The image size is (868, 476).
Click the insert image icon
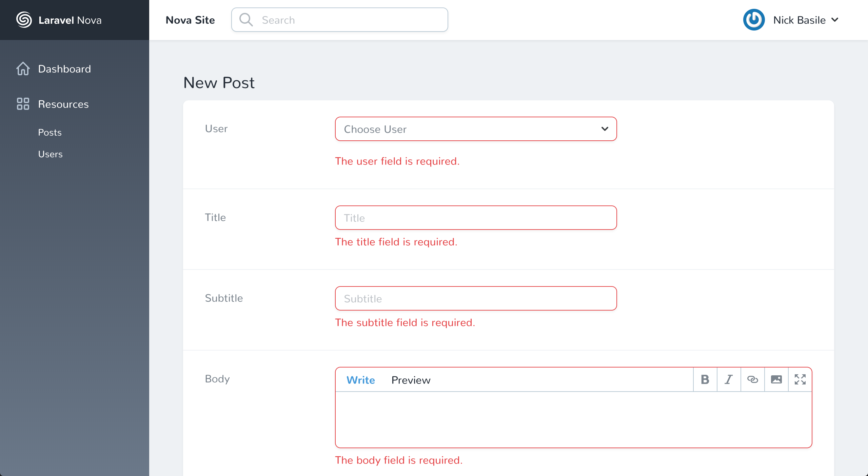tap(776, 379)
